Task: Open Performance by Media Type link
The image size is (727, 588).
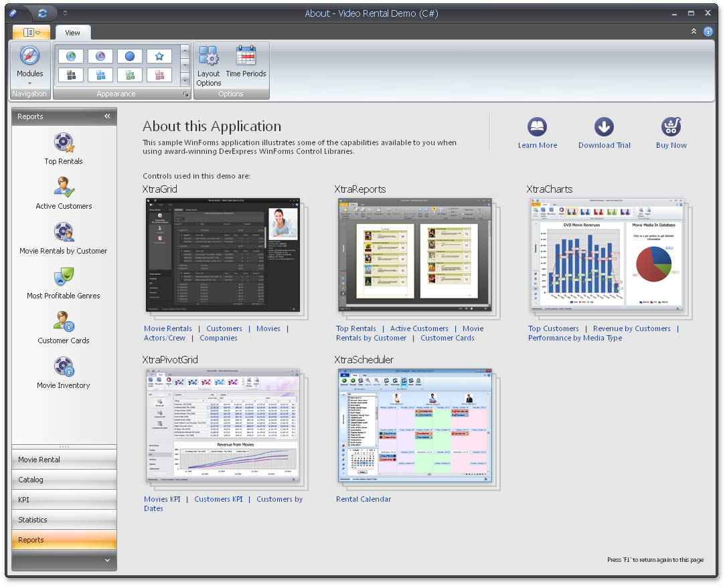Action: (575, 338)
